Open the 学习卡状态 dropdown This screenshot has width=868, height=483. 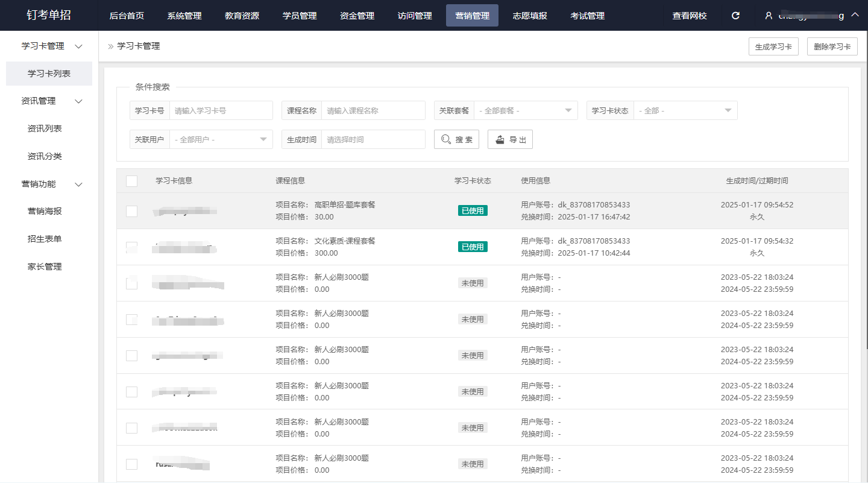pos(685,111)
